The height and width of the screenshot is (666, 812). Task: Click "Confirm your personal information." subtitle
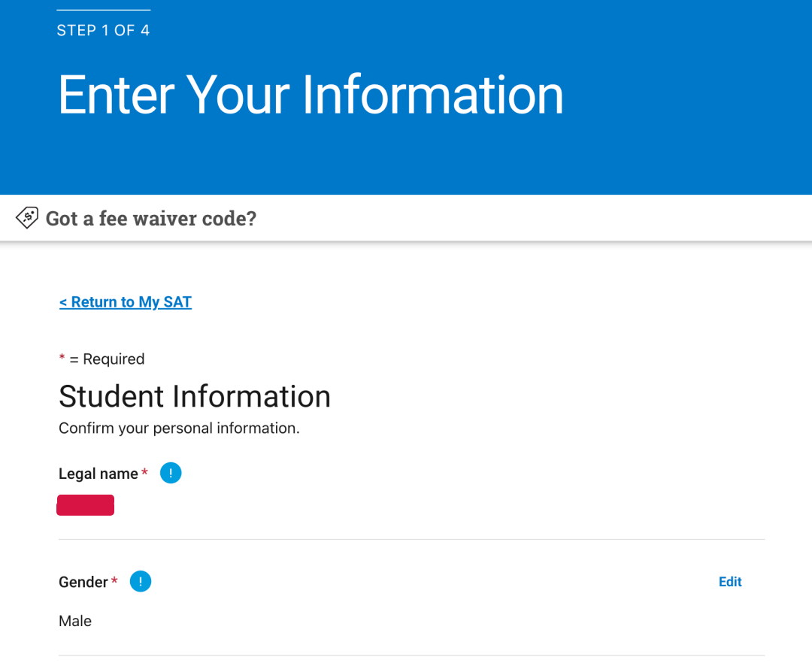tap(179, 428)
